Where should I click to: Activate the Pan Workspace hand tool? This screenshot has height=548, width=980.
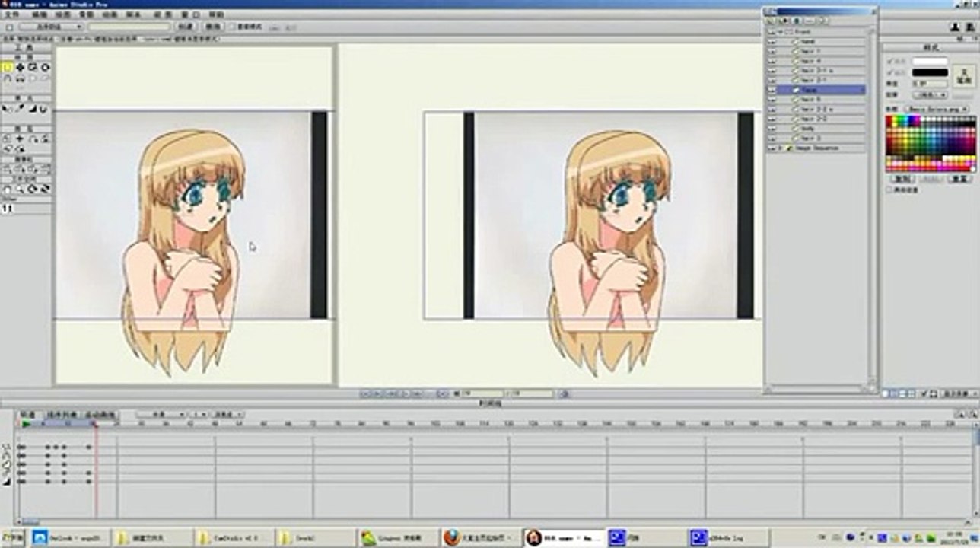7,190
